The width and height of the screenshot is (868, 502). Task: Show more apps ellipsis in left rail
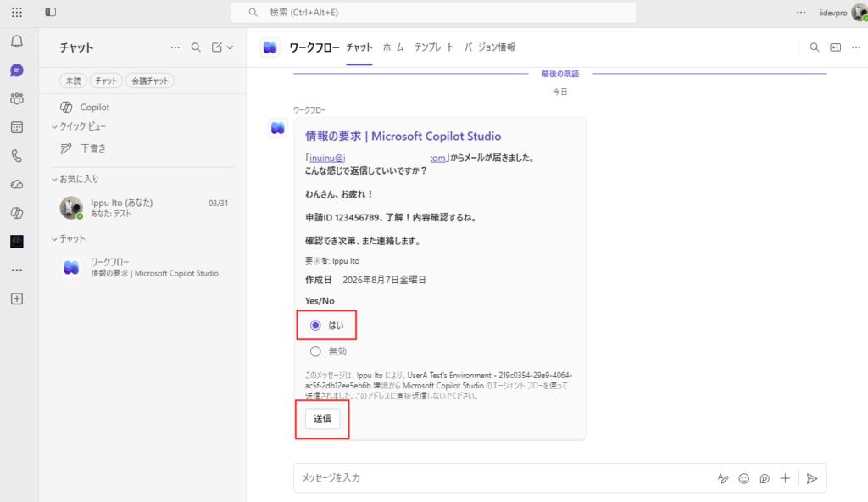[17, 271]
